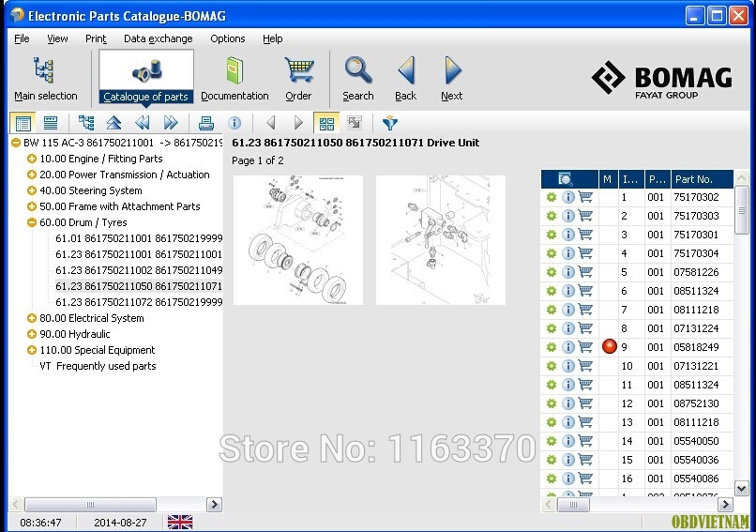Click the double up-arrow level icon

tap(113, 123)
